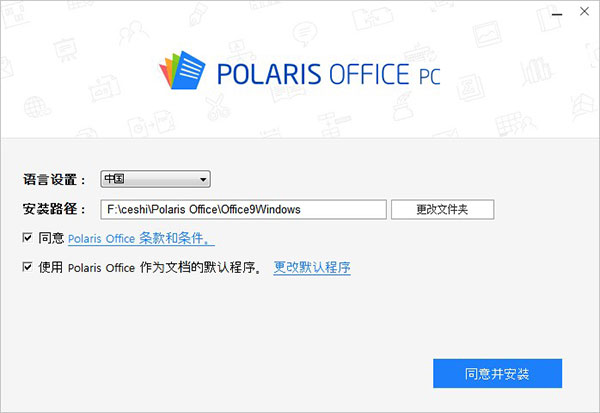This screenshot has width=600, height=413.
Task: Toggle the 同意 terms agreement checkbox
Action: click(x=27, y=238)
